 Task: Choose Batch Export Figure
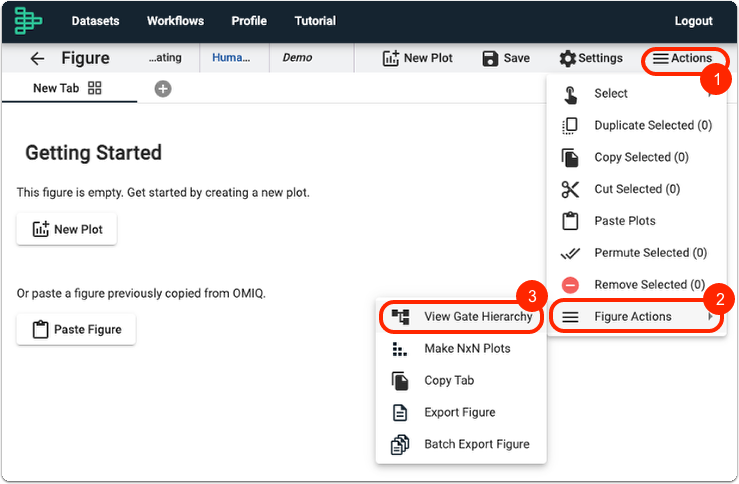click(x=476, y=444)
